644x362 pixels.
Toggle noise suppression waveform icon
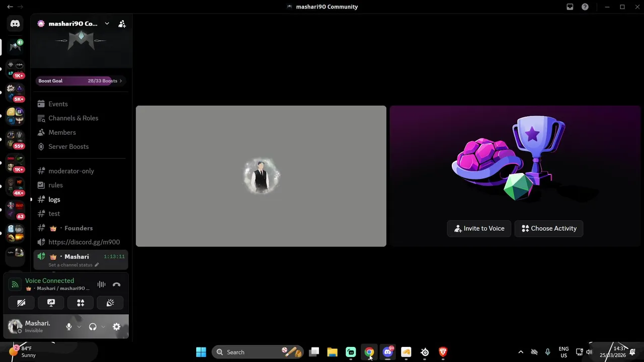pyautogui.click(x=101, y=285)
